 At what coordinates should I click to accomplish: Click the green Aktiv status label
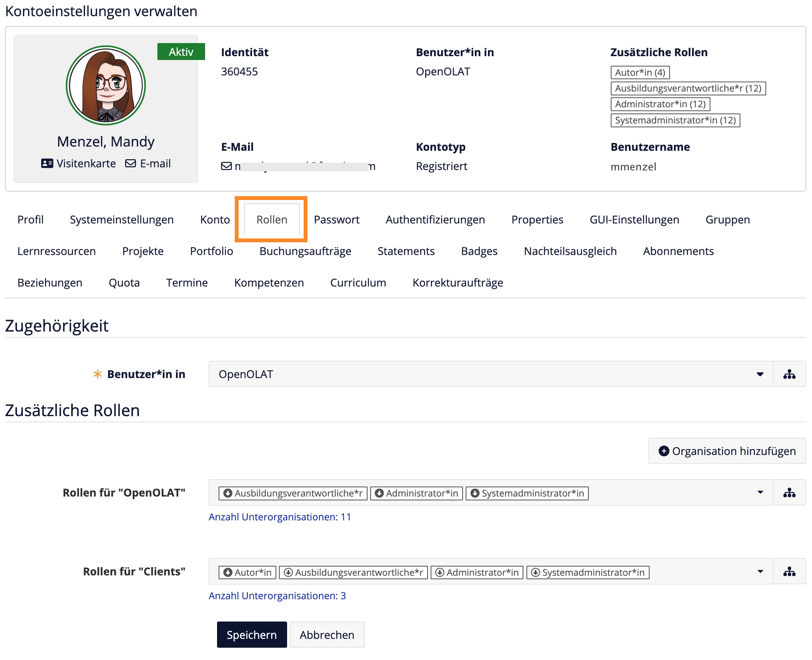coord(181,52)
